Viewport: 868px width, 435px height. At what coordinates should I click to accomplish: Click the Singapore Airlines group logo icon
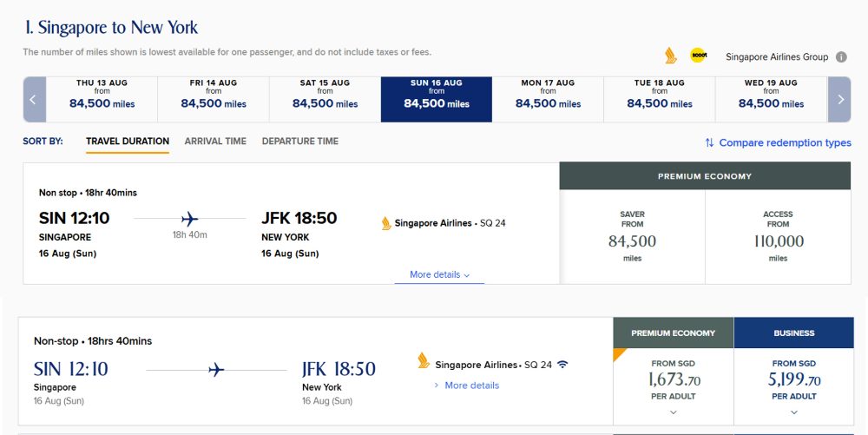pyautogui.click(x=669, y=56)
